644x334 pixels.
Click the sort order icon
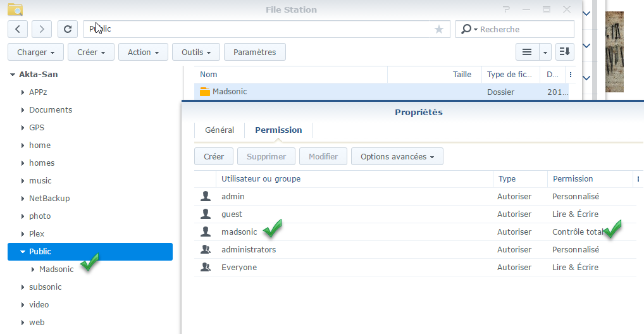tap(565, 52)
